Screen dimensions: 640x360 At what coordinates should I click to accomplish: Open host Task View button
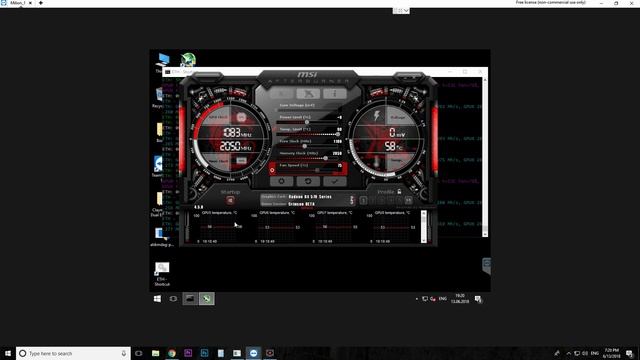[x=138, y=353]
